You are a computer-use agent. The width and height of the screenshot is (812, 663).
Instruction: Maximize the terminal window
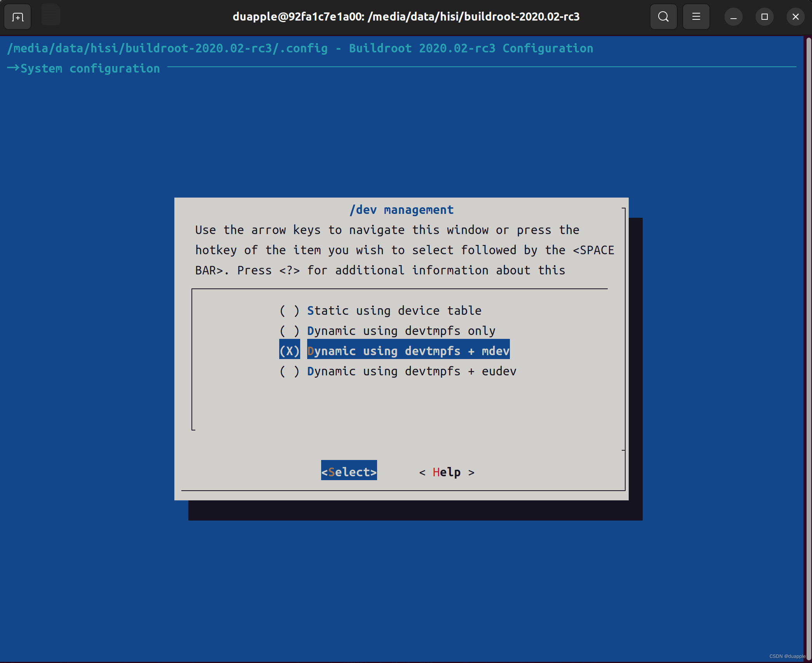pyautogui.click(x=764, y=16)
